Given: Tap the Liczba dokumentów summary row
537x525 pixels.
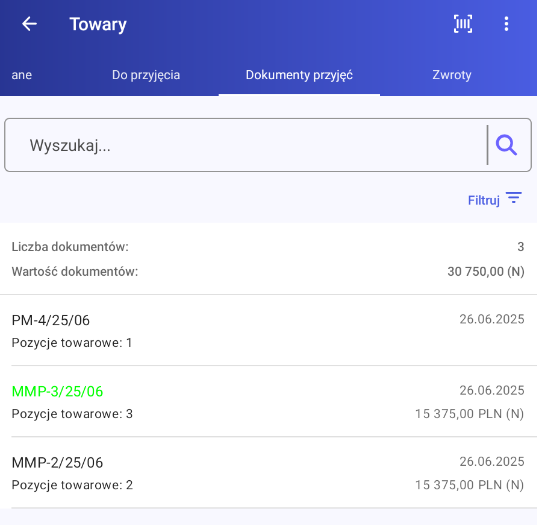Looking at the screenshot, I should pos(268,247).
